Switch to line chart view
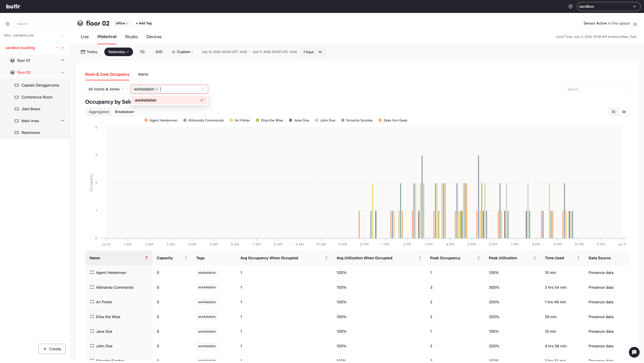Image resolution: width=644 pixels, height=363 pixels. click(614, 112)
